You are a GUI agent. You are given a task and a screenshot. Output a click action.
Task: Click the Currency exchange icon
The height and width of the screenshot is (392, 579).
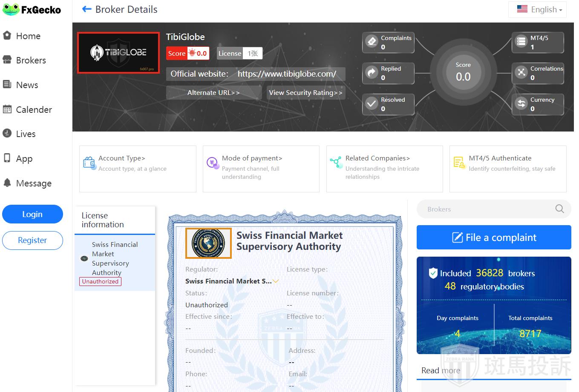click(x=521, y=104)
